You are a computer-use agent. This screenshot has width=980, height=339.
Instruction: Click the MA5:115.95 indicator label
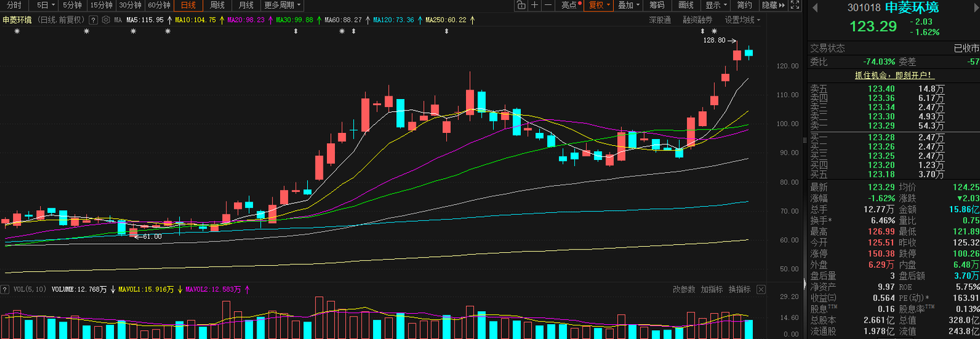tap(145, 20)
